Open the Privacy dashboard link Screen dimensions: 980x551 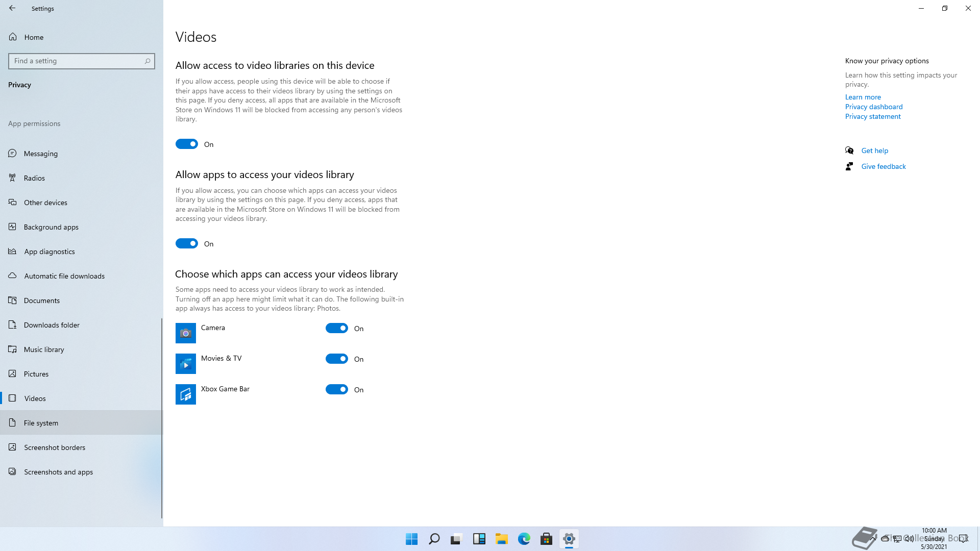[x=874, y=107]
